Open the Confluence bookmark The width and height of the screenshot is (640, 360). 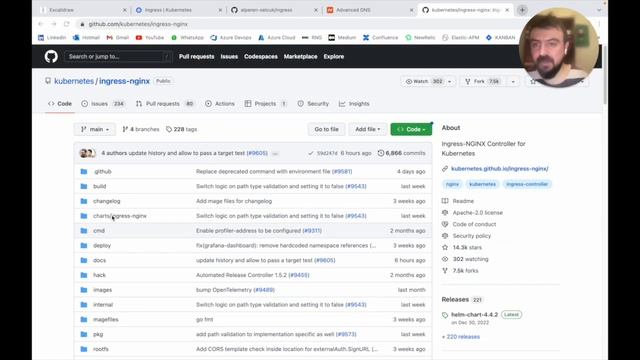(380, 38)
